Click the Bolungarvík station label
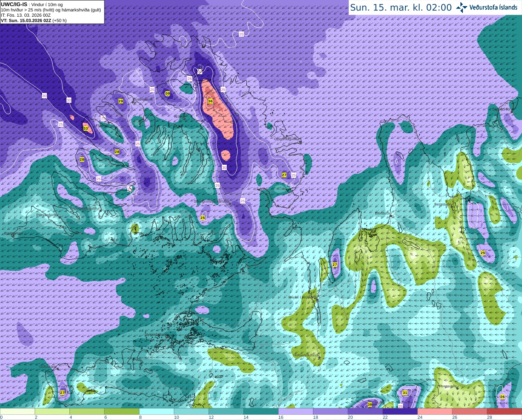Viewport: 522px width, 420px height. 143,99
